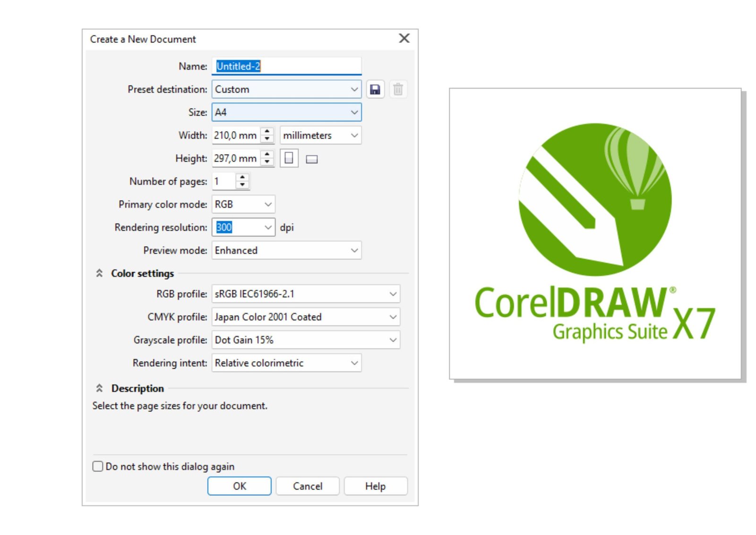
Task: Increase the Width value using stepper
Action: pos(266,132)
